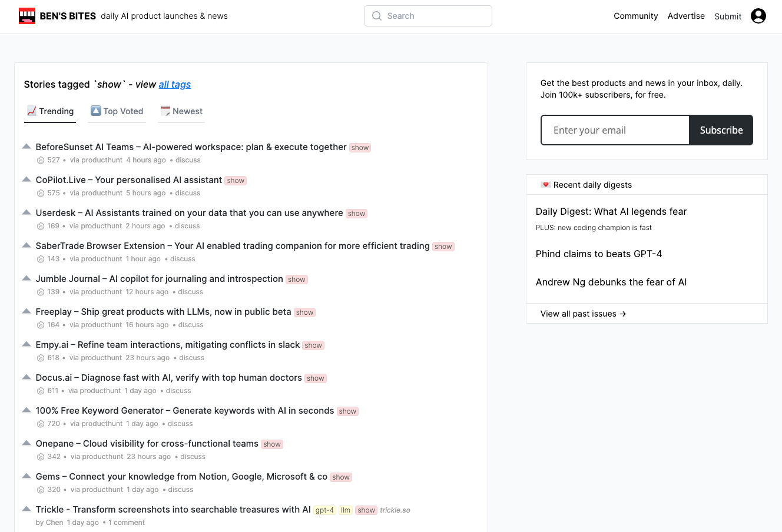Click the flame icon beside 342 score

41,457
